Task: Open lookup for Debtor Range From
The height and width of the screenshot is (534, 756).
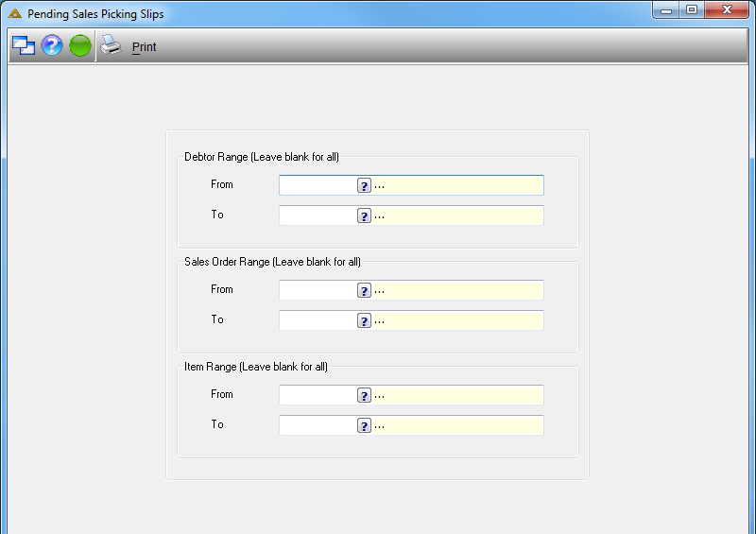Action: pyautogui.click(x=364, y=185)
